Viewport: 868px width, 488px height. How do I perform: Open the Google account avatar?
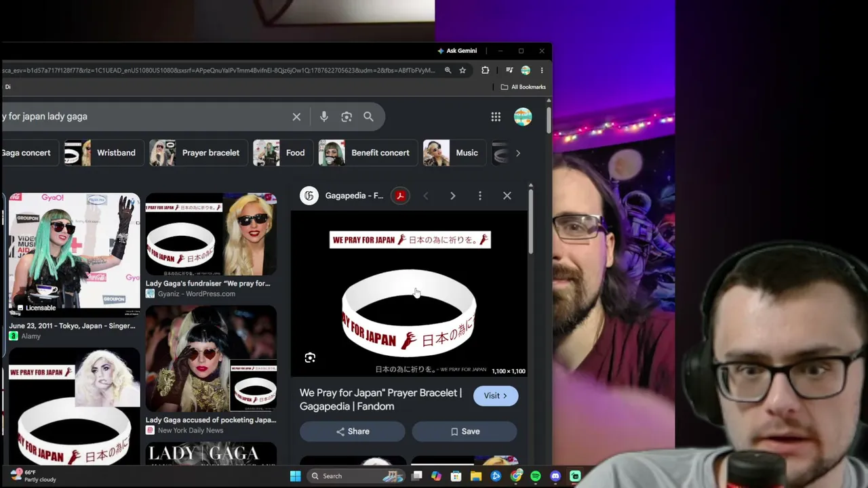(x=523, y=117)
